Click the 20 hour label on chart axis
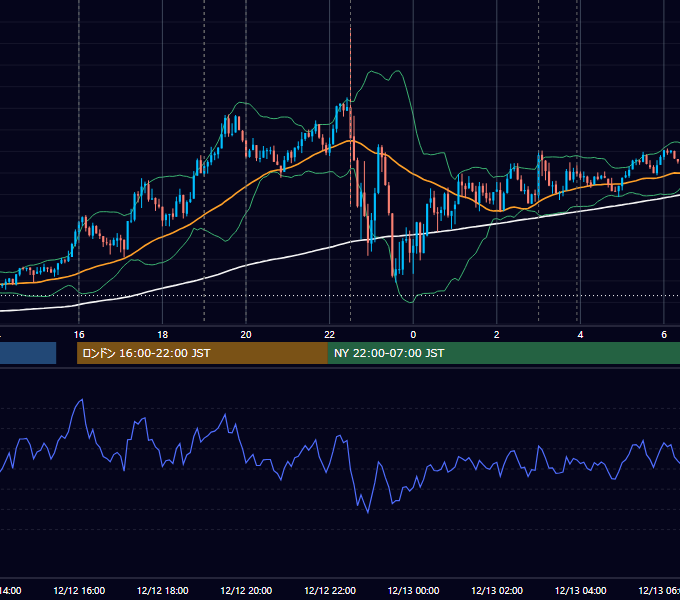The image size is (680, 600). pyautogui.click(x=246, y=334)
